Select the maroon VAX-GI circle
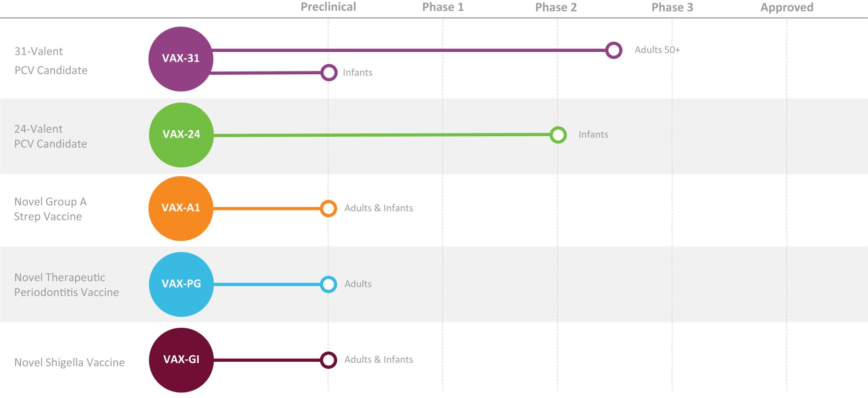 181,359
